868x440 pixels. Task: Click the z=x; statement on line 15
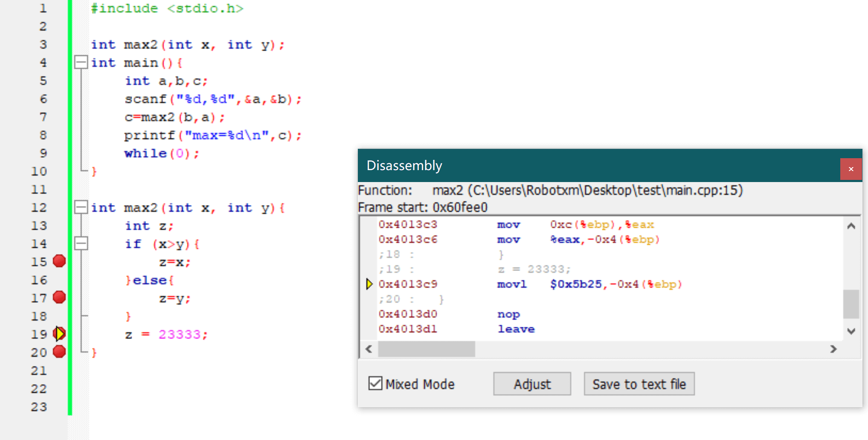pos(175,262)
